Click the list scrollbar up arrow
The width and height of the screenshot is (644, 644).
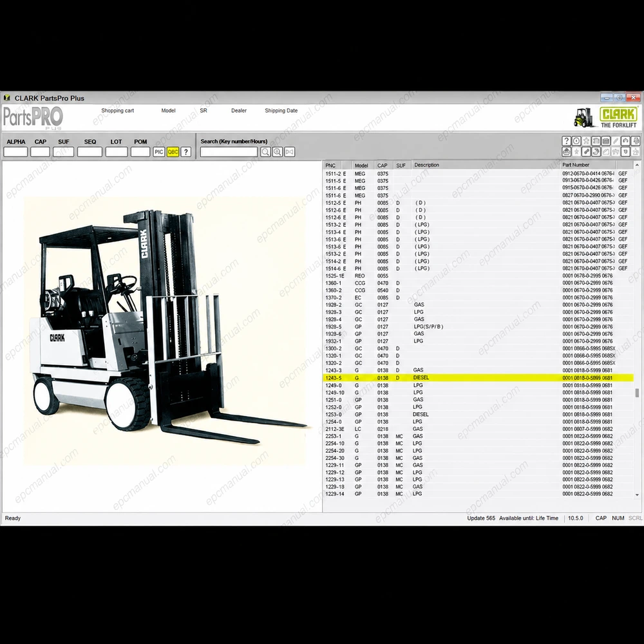(x=637, y=165)
